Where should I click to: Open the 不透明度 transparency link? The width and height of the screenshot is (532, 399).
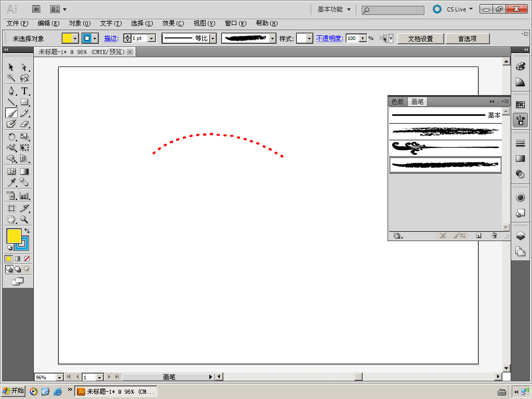(x=329, y=38)
